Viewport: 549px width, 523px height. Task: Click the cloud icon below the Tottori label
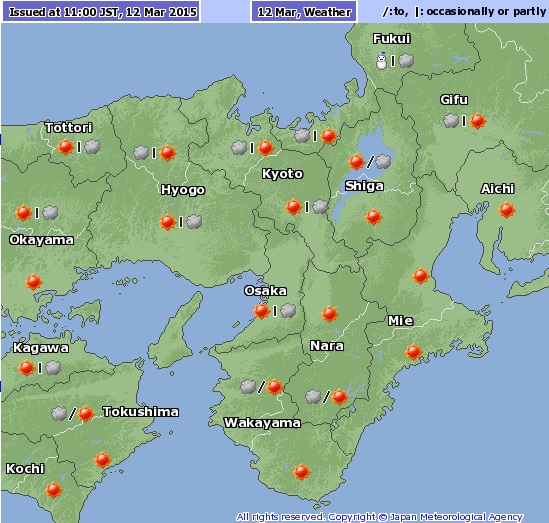[92, 147]
